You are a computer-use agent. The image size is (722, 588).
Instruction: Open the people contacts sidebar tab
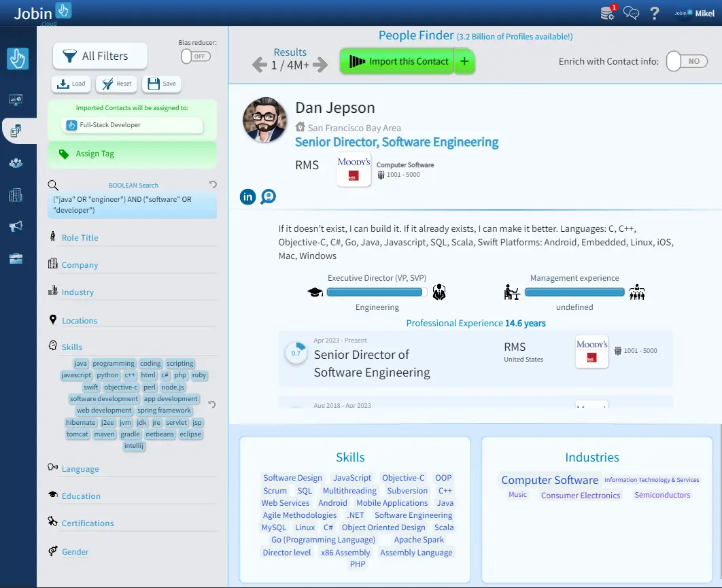tap(16, 162)
